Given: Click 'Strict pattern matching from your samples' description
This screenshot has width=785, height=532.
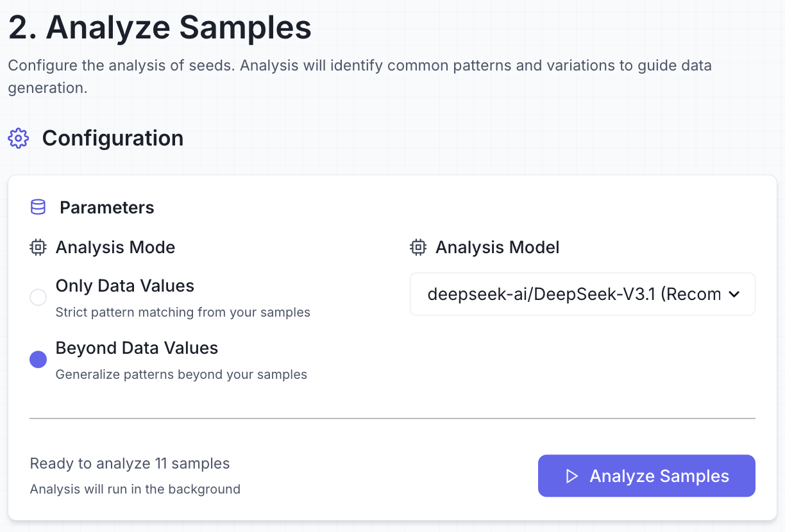Looking at the screenshot, I should pos(183,313).
